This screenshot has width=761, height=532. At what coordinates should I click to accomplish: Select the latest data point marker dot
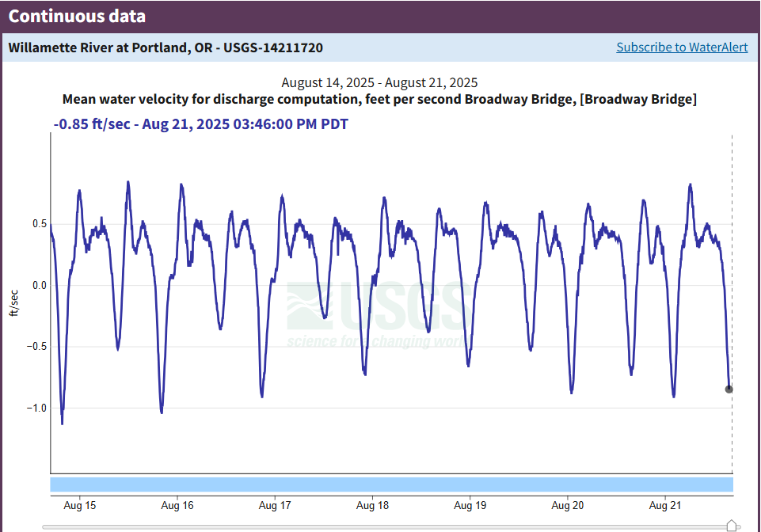729,389
